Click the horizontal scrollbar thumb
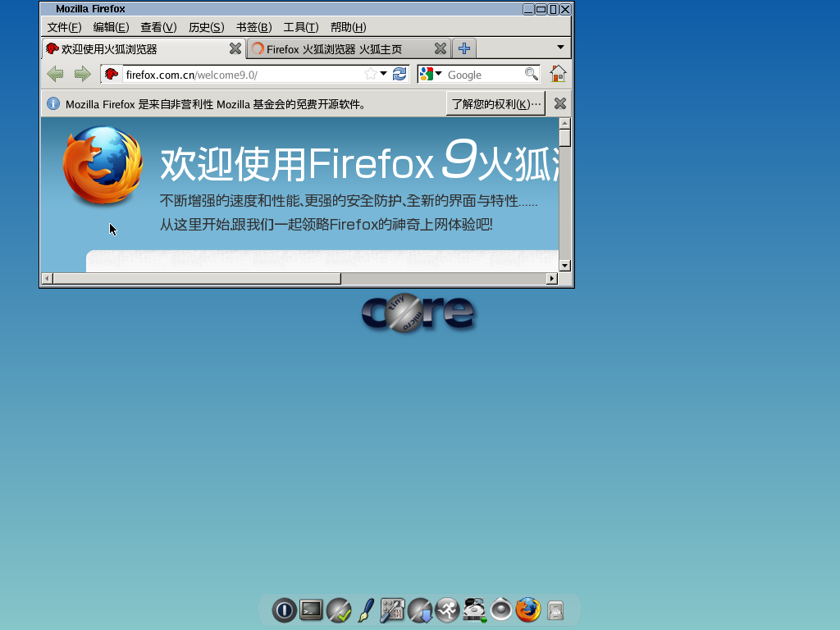The width and height of the screenshot is (840, 630). click(197, 278)
